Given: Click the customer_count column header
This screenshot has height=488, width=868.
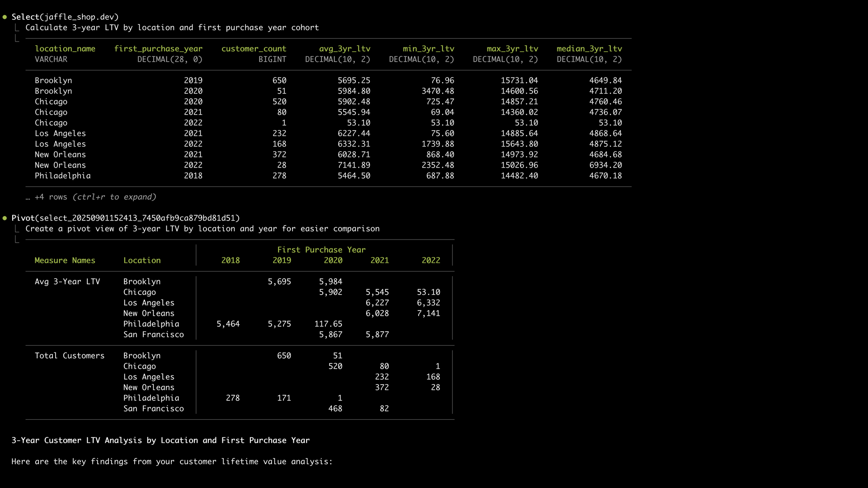Looking at the screenshot, I should pyautogui.click(x=254, y=49).
